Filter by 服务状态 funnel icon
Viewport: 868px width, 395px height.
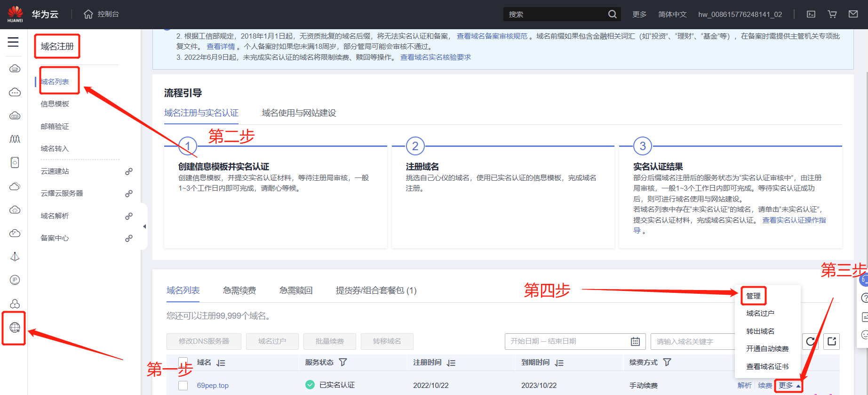coord(343,362)
